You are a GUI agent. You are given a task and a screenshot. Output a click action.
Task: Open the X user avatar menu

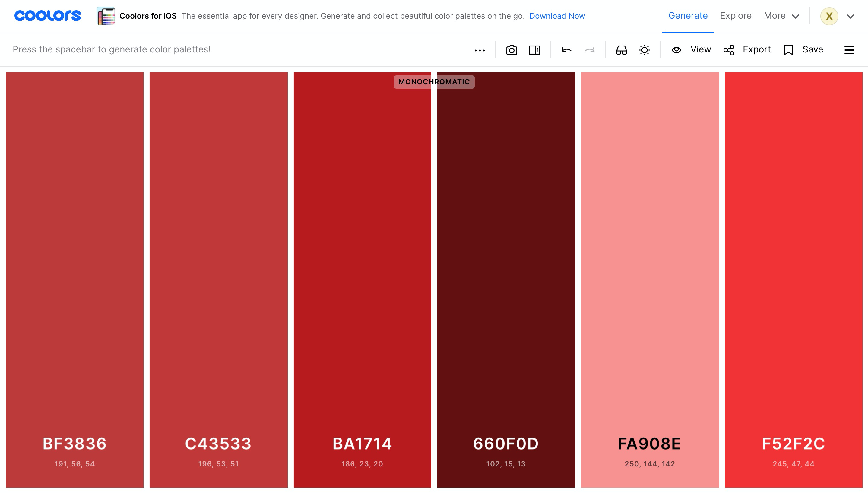[829, 16]
